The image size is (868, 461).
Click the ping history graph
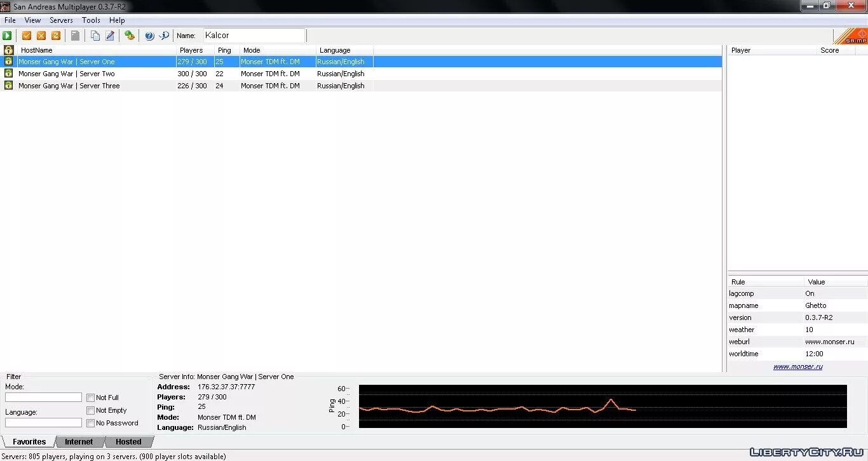pyautogui.click(x=602, y=406)
